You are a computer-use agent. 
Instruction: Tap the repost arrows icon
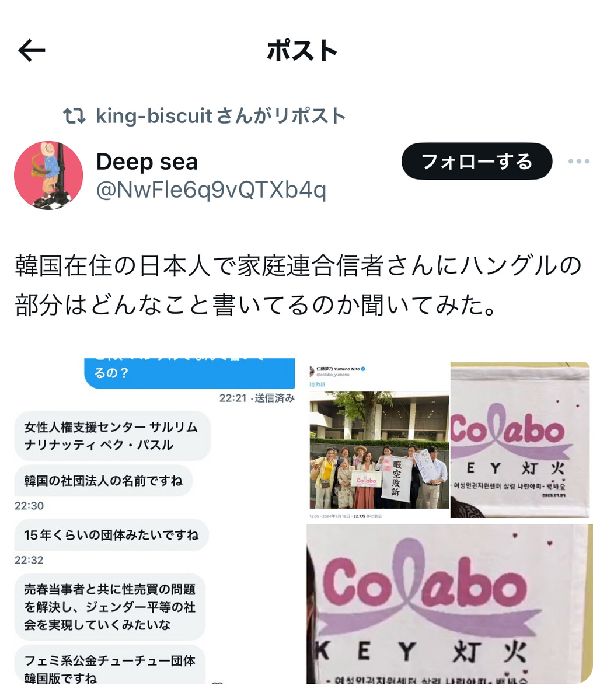point(74,116)
